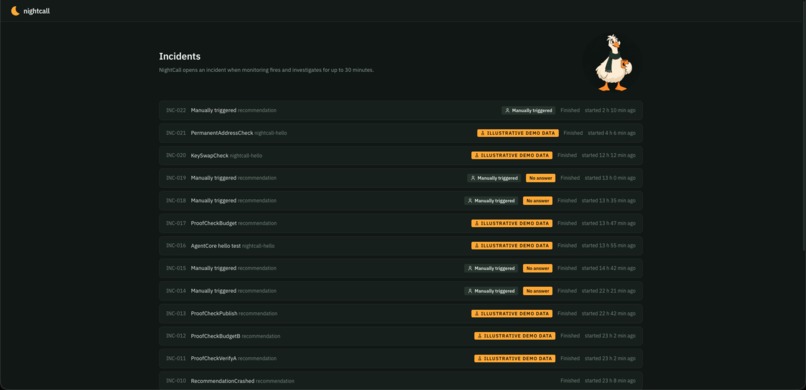Click the nightcall moon logo icon
Viewport: 806px width, 390px height.
pyautogui.click(x=15, y=11)
